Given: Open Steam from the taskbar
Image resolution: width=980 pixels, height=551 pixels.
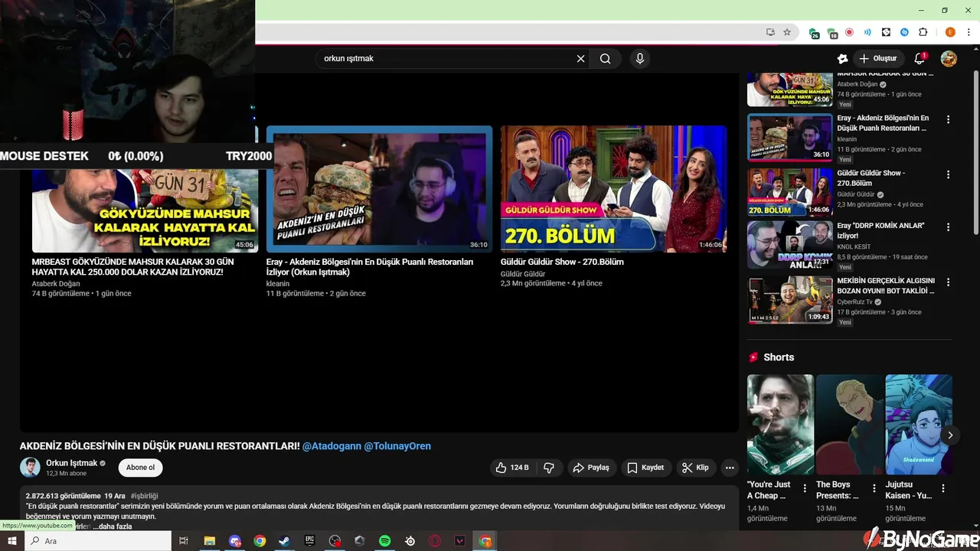Looking at the screenshot, I should [284, 541].
